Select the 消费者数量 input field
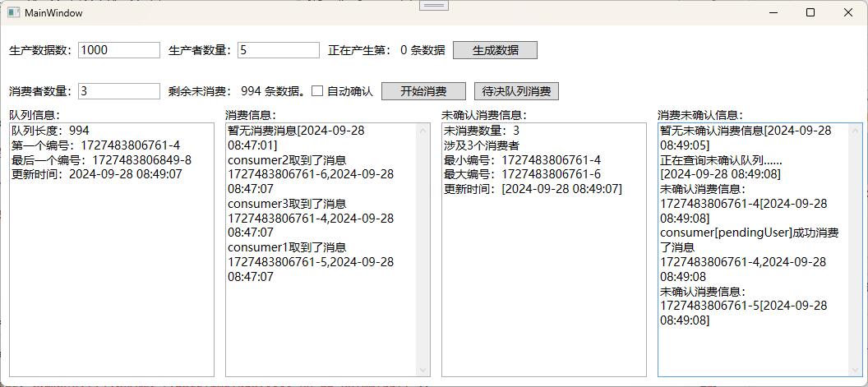Image resolution: width=868 pixels, height=387 pixels. (118, 91)
